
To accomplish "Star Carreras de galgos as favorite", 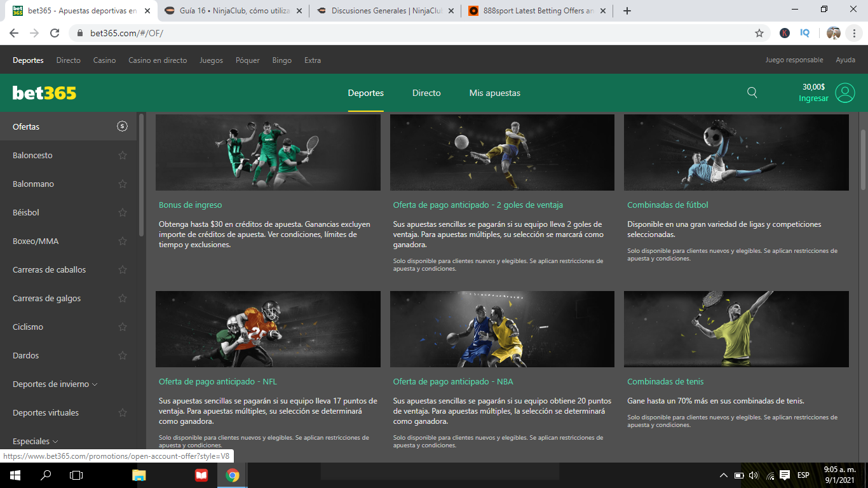I will [x=123, y=298].
